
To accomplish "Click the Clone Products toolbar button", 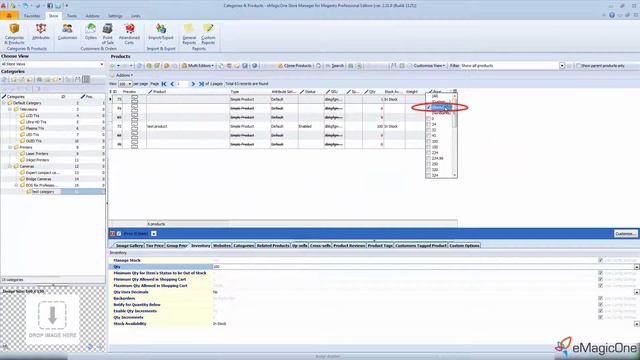I will point(294,66).
